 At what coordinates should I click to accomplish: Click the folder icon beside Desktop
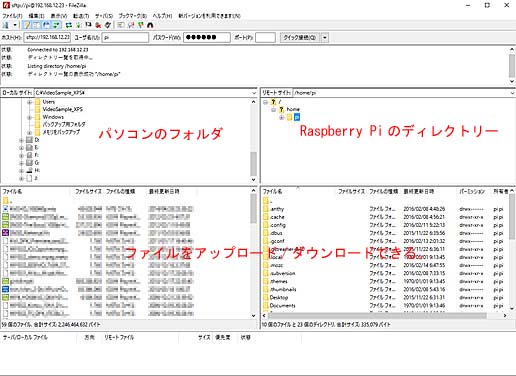click(x=266, y=297)
